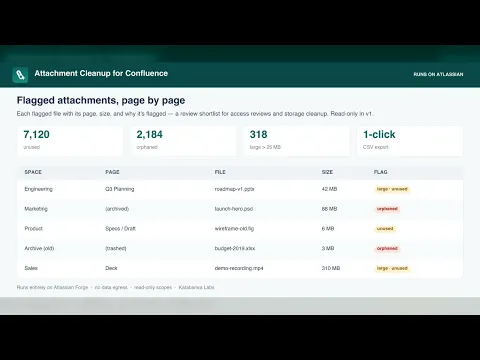Click the read-only scopes footer note

[x=153, y=287]
